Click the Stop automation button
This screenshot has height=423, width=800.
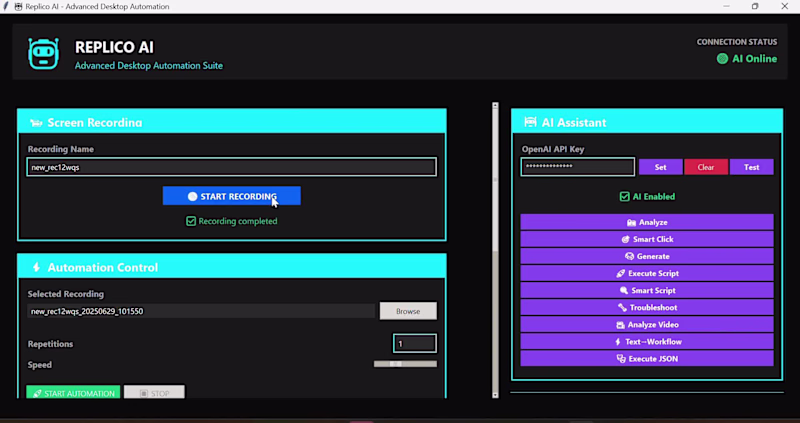(154, 393)
